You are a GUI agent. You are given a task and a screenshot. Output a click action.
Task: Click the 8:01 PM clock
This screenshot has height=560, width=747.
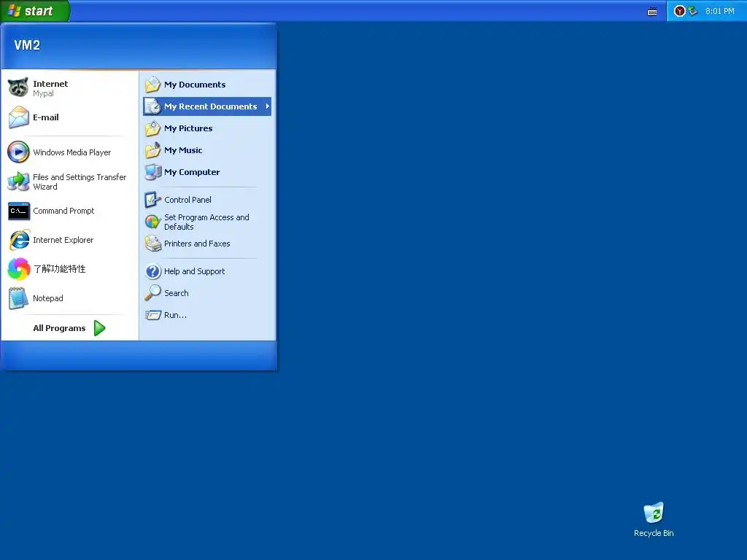pyautogui.click(x=720, y=11)
